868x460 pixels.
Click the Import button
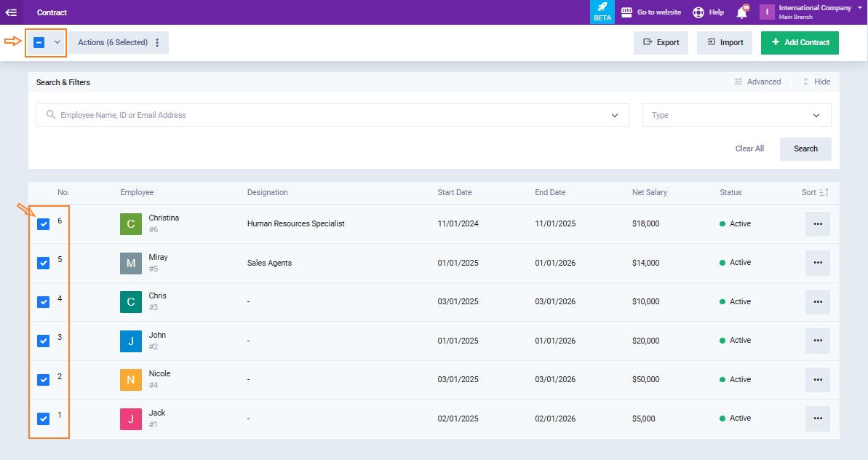(725, 43)
